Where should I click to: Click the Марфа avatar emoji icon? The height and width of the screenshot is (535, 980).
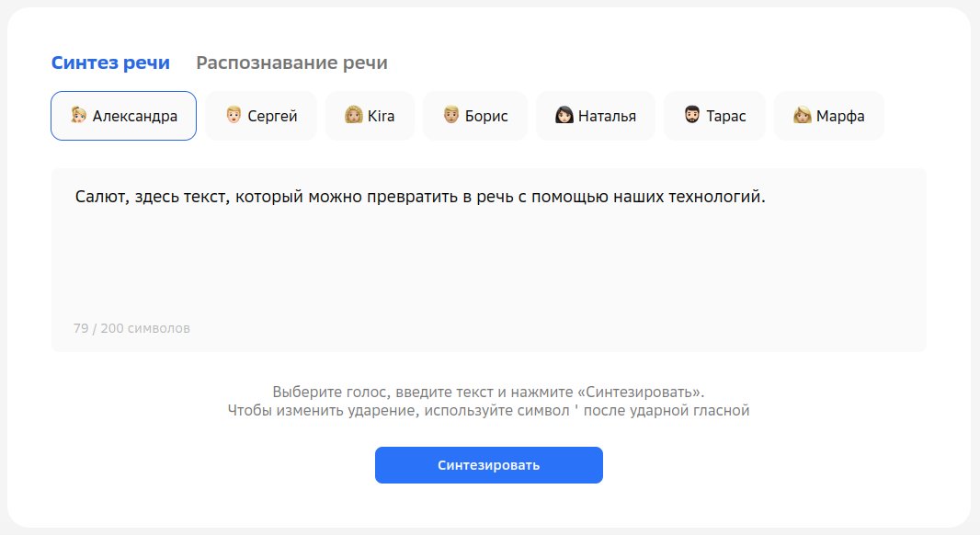(x=803, y=116)
